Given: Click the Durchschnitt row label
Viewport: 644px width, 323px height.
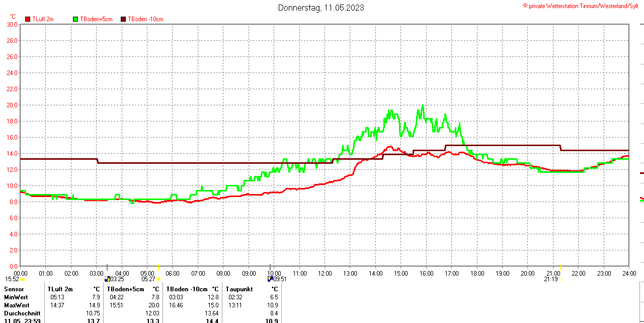Looking at the screenshot, I should pos(22,313).
